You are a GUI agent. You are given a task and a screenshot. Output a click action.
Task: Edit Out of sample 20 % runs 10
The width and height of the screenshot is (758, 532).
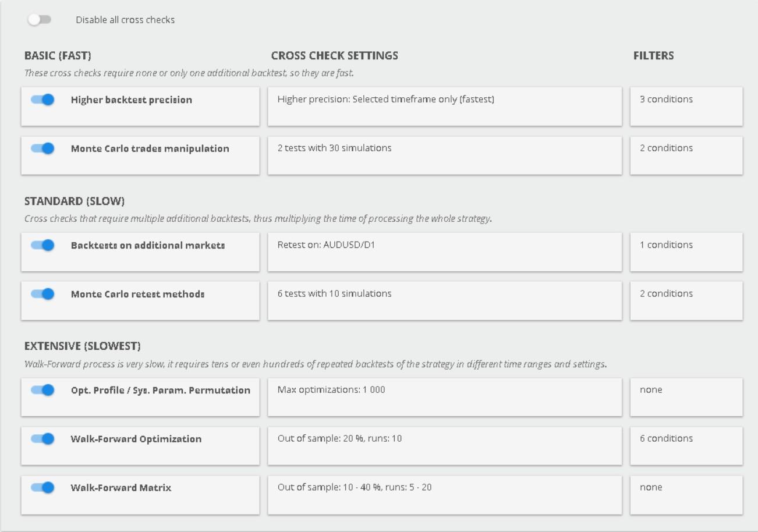pyautogui.click(x=444, y=445)
